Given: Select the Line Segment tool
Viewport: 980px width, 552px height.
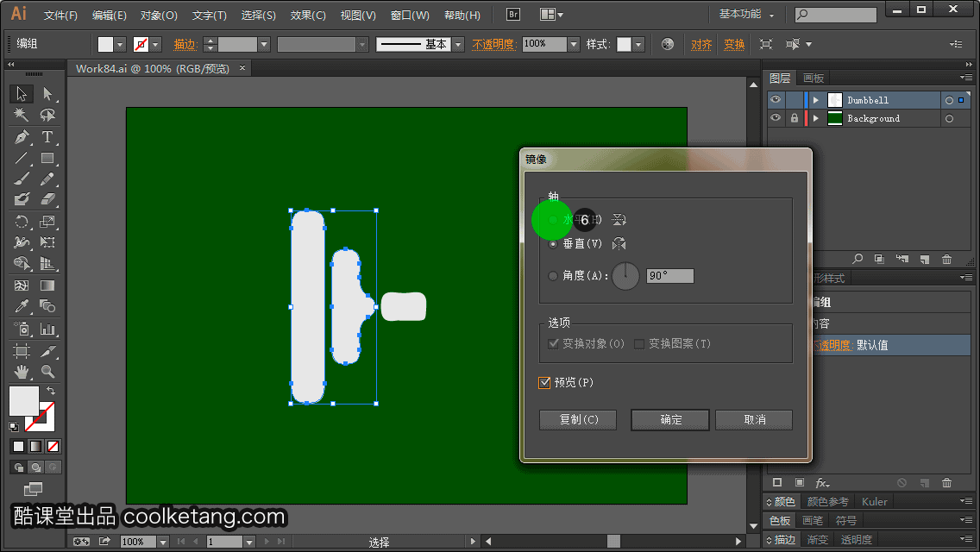Looking at the screenshot, I should (22, 158).
